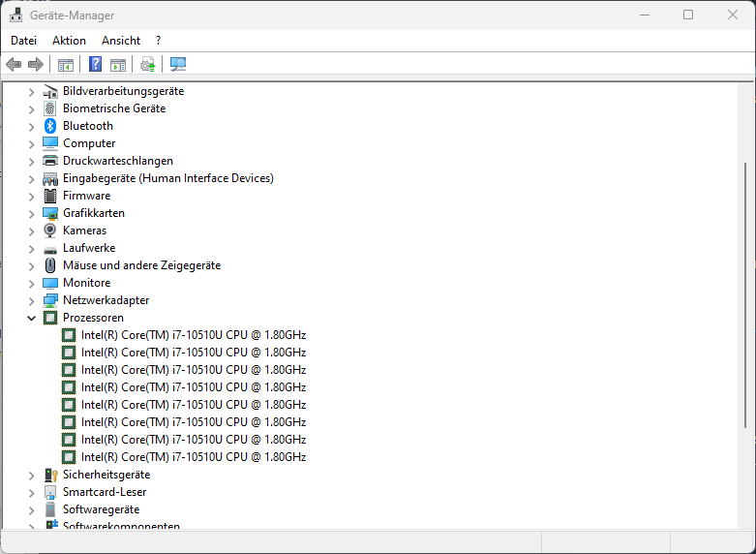The width and height of the screenshot is (756, 554).
Task: Click show/hide console tree toolbar icon
Action: pos(66,65)
